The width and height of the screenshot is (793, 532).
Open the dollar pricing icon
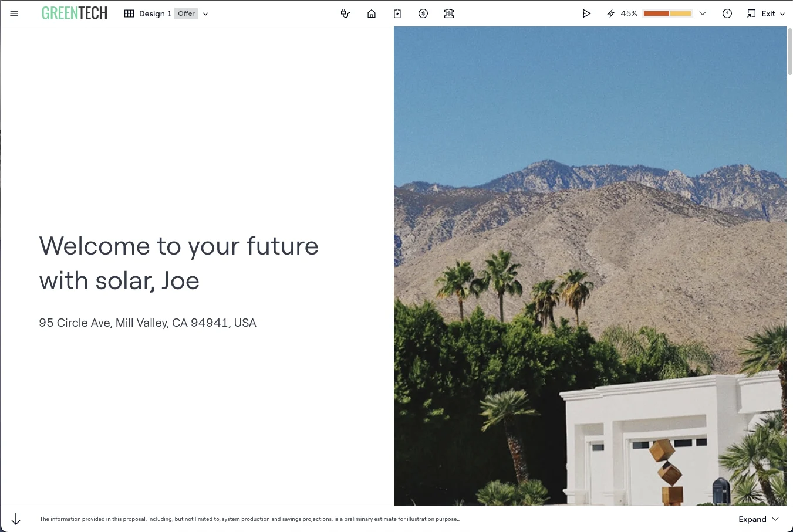[423, 13]
